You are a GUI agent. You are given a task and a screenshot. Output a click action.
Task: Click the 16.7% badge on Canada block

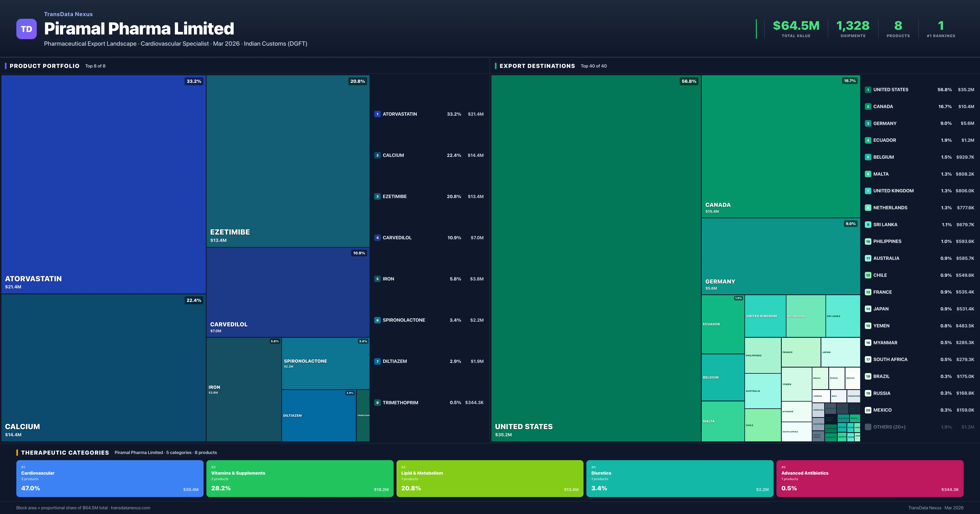(850, 81)
